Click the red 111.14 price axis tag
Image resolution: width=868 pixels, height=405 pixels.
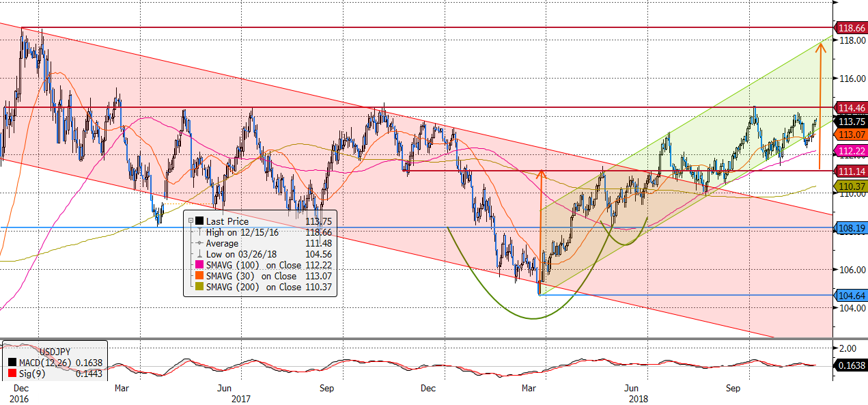click(851, 171)
